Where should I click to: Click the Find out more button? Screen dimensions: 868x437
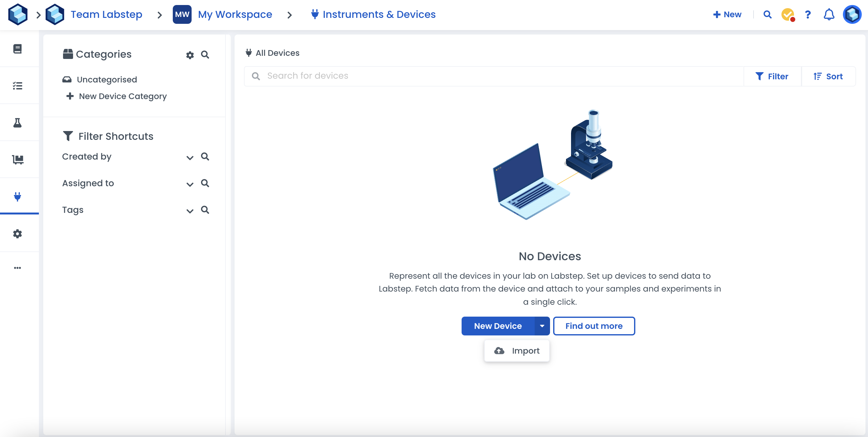coord(594,326)
